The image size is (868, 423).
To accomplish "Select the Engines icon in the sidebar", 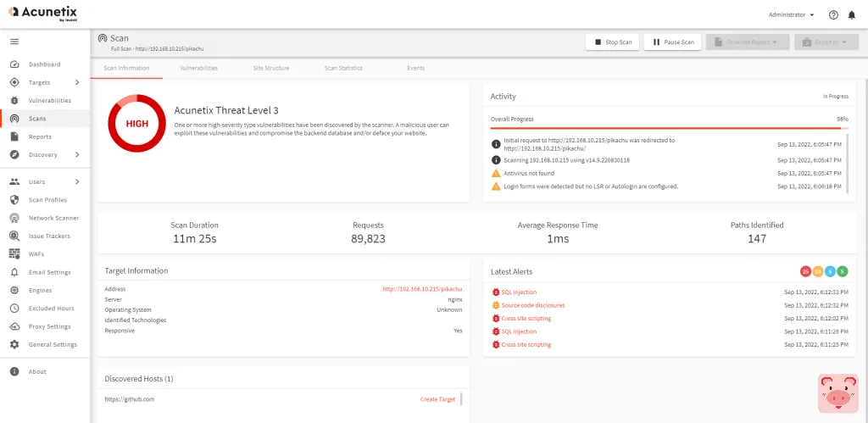I will pyautogui.click(x=14, y=290).
